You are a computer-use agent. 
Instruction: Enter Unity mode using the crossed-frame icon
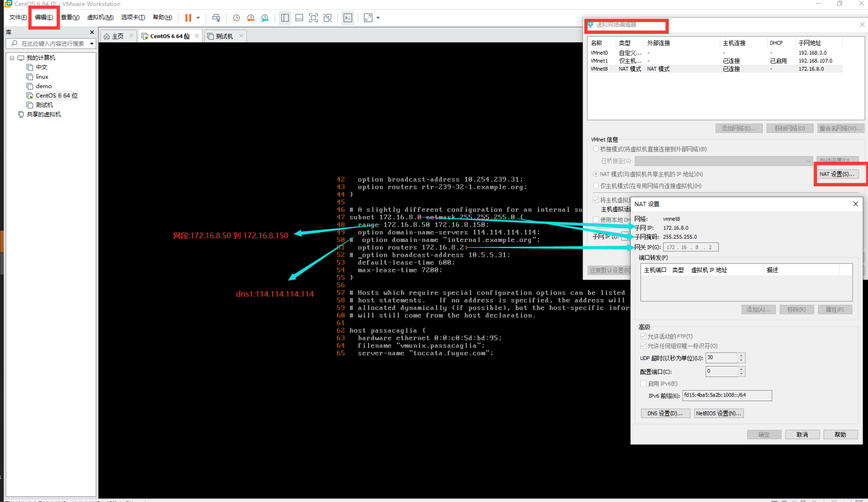click(327, 18)
